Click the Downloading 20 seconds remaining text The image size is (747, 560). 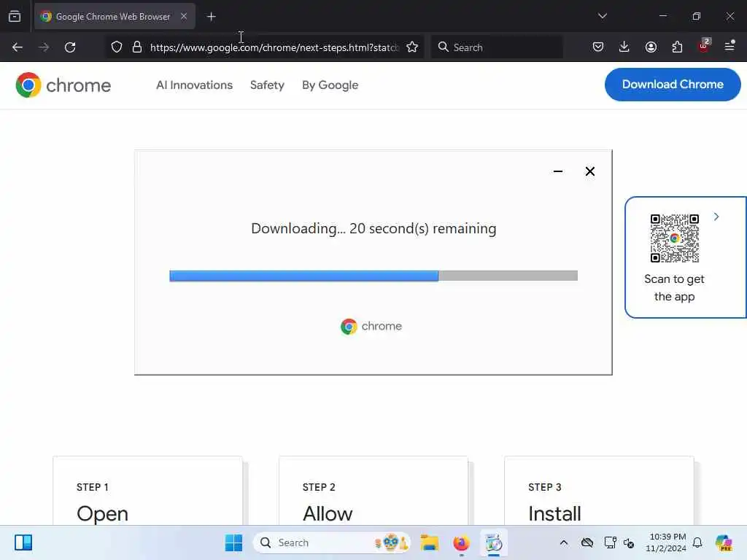tap(373, 228)
